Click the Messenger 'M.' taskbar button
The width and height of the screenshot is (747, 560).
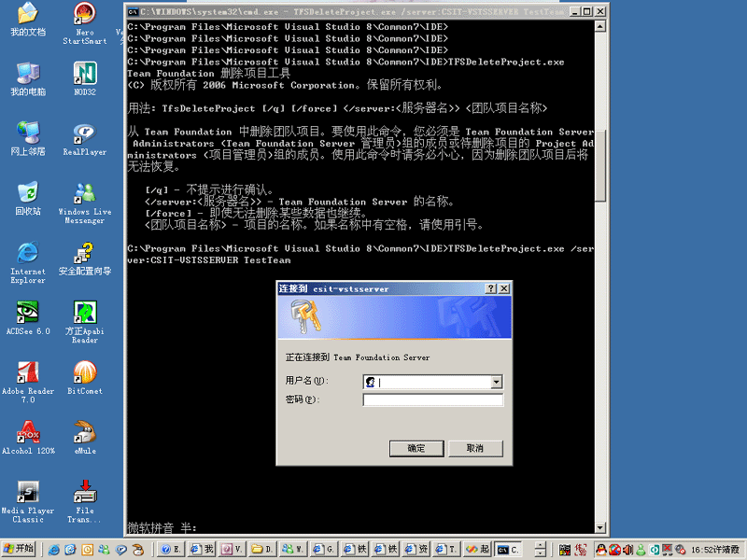click(x=293, y=550)
